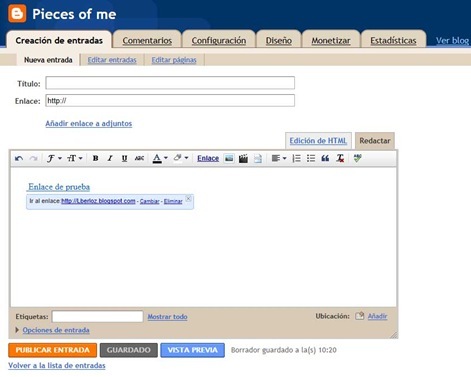Close the link info bubble

(188, 199)
